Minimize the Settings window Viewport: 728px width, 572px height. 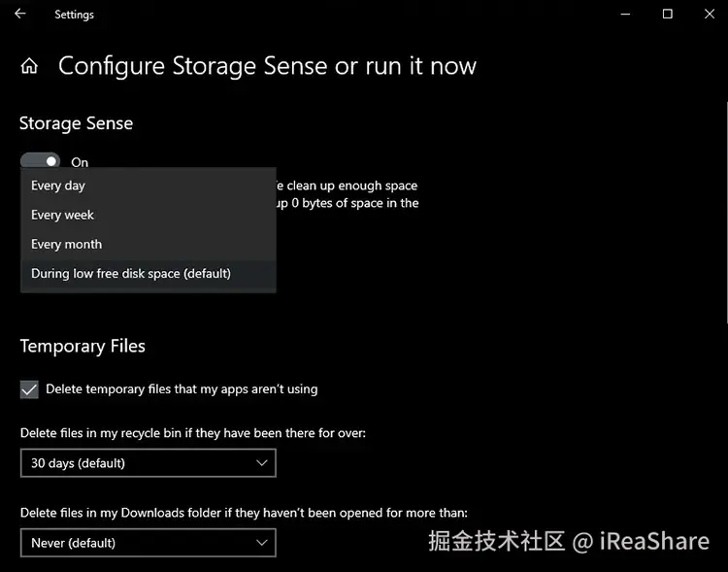pyautogui.click(x=622, y=14)
